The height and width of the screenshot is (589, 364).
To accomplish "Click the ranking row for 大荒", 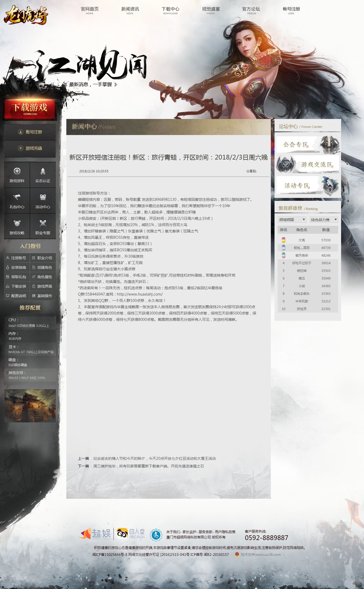I will point(308,240).
